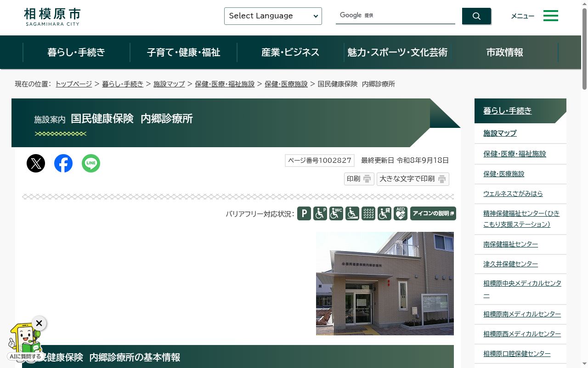Click the search magnifier button
This screenshot has height=368, width=588.
[476, 16]
